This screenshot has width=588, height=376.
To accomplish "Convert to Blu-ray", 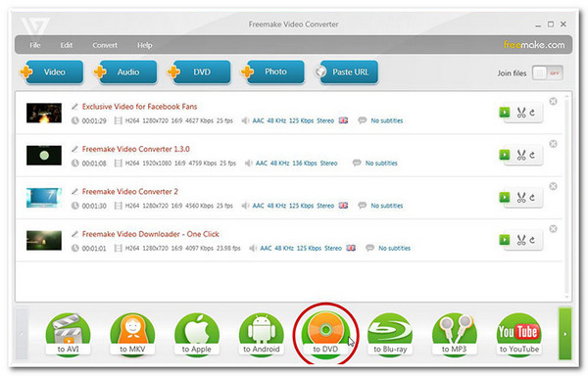I will click(390, 334).
